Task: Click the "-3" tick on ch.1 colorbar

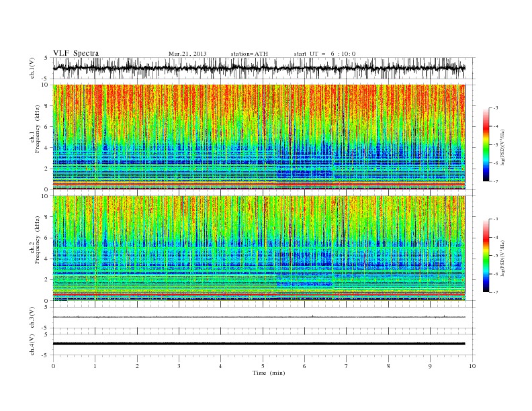Action: click(x=495, y=108)
